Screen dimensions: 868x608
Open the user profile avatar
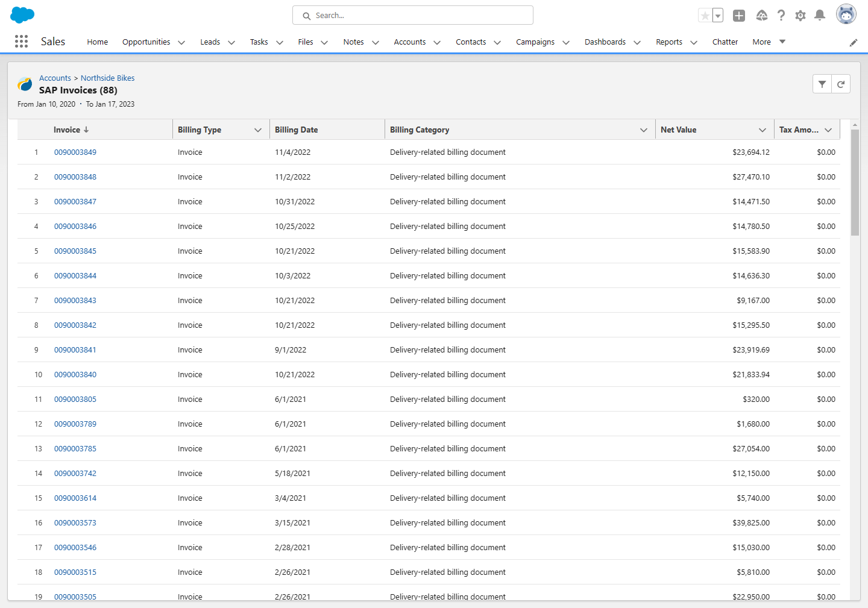846,14
